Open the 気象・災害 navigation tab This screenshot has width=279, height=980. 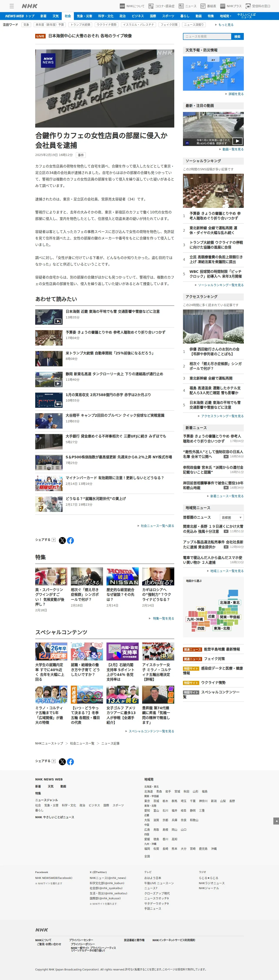85,16
